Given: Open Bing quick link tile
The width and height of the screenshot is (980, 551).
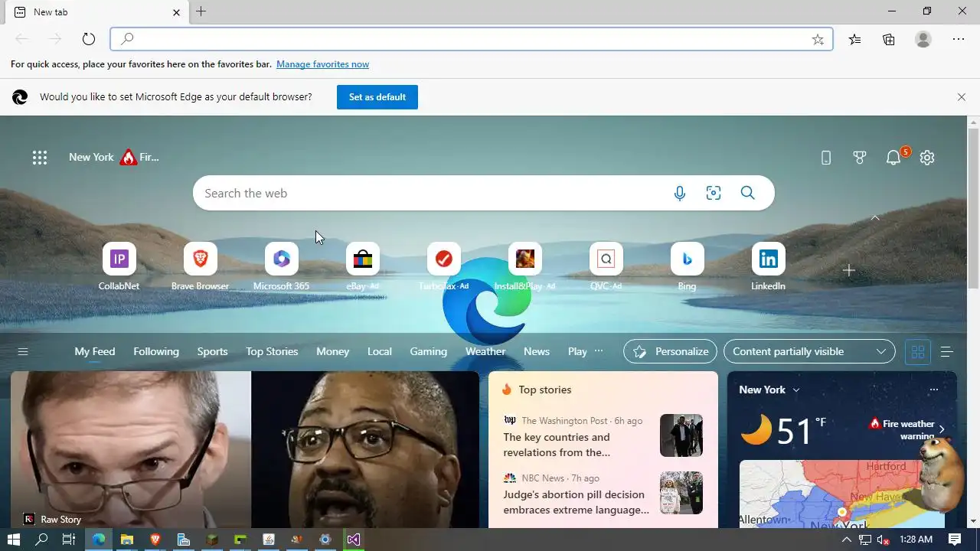Looking at the screenshot, I should coord(687,266).
